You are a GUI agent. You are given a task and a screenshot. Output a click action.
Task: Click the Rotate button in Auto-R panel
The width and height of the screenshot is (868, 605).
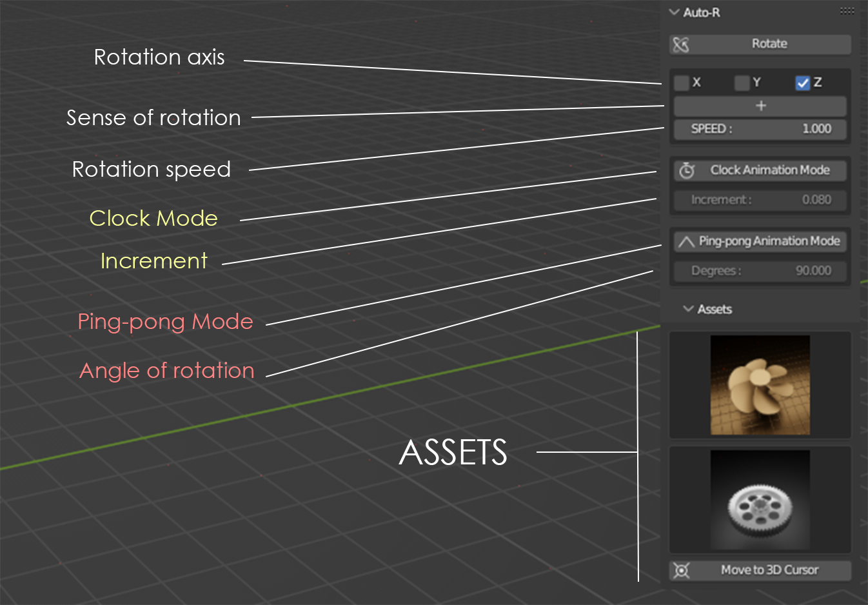(x=760, y=44)
